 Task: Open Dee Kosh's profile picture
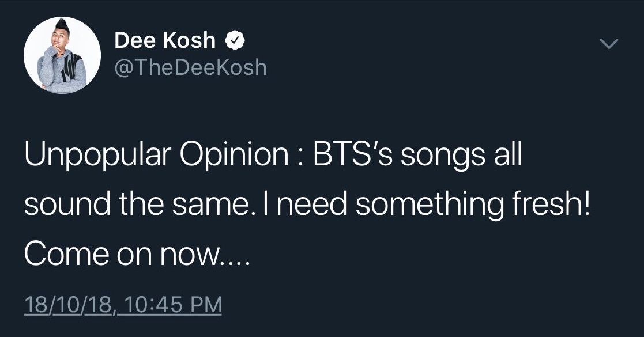(62, 55)
